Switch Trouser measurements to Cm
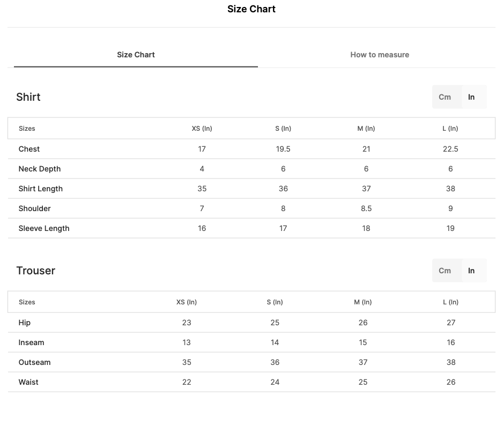Image resolution: width=503 pixels, height=448 pixels. pos(445,271)
